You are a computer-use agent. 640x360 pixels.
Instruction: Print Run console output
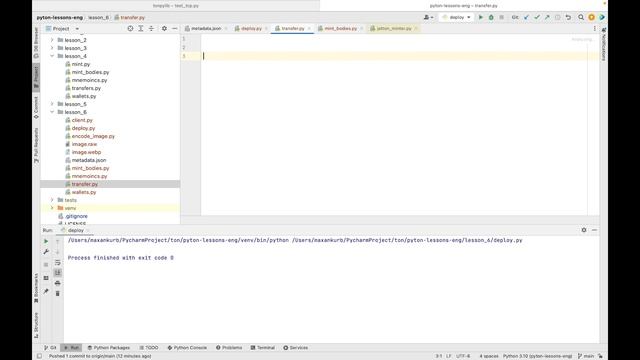[58, 283]
